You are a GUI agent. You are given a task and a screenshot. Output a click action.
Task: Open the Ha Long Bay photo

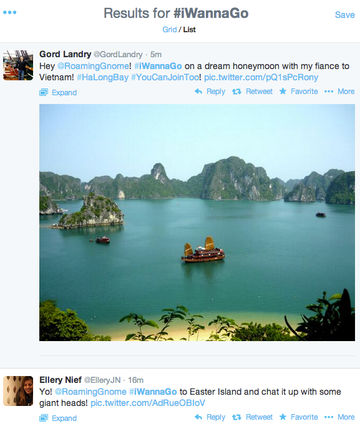click(197, 222)
